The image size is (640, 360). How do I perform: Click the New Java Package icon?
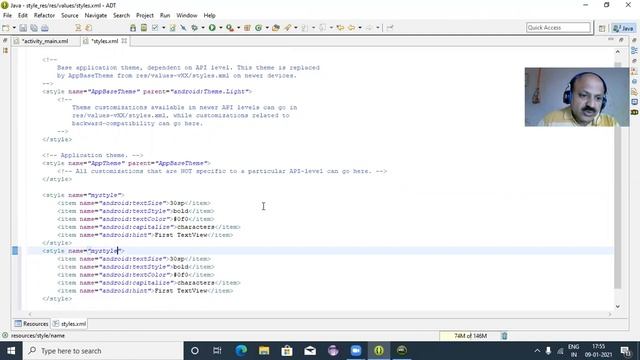coord(247,28)
